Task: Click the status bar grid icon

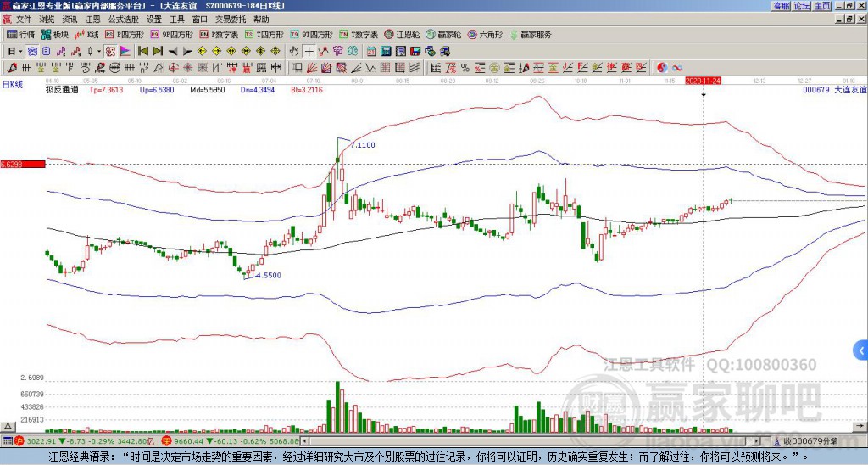Action: 7,441
